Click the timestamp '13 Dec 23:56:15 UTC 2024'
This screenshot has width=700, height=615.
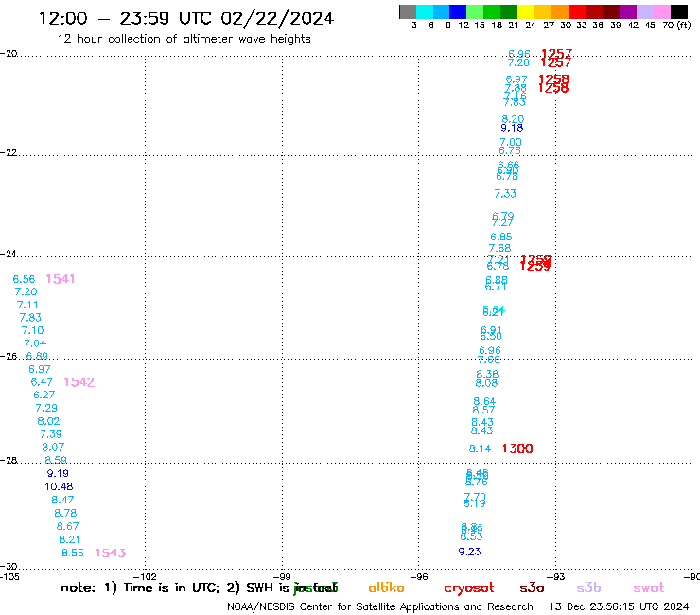(x=620, y=606)
